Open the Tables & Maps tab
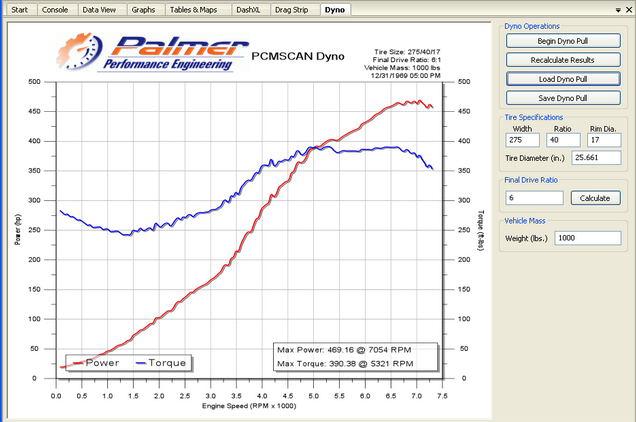This screenshot has height=422, width=636. (x=193, y=10)
